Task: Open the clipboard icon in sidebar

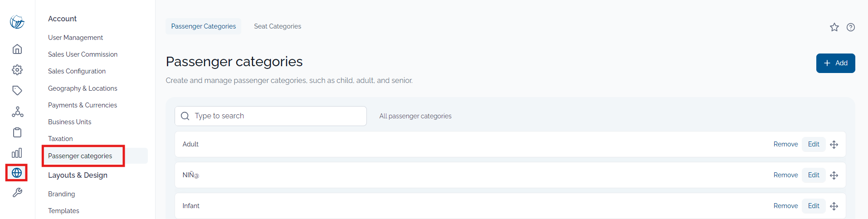Action: [x=17, y=132]
